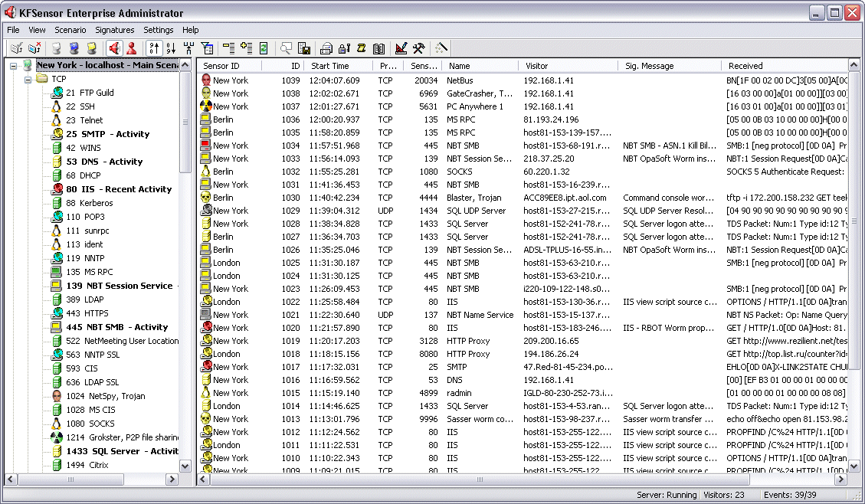Open the View menu
The image size is (865, 504).
37,30
